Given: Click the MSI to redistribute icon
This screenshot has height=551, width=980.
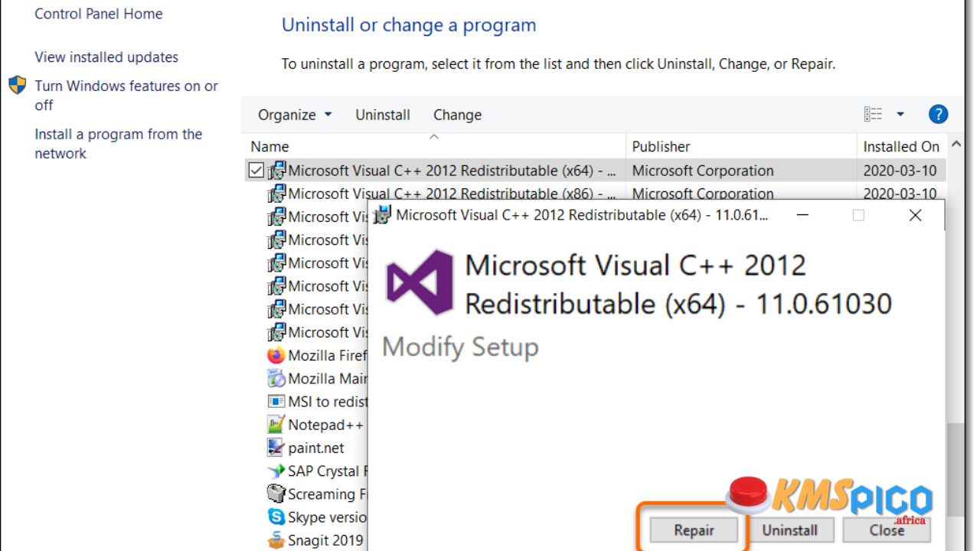Looking at the screenshot, I should (x=276, y=401).
